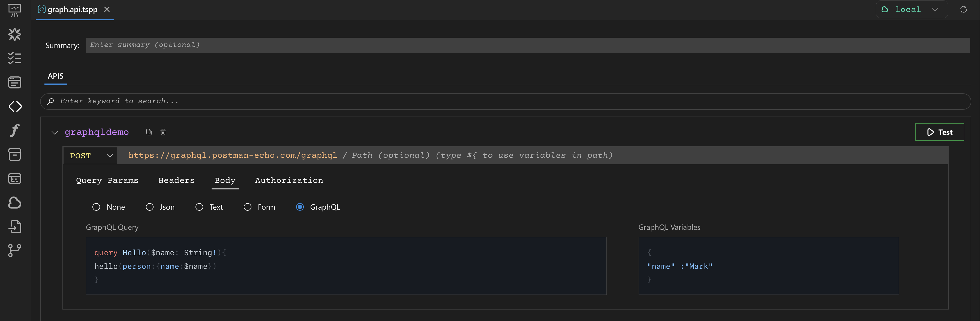
Task: Click the trash icon beside graphqldemo
Action: (163, 132)
